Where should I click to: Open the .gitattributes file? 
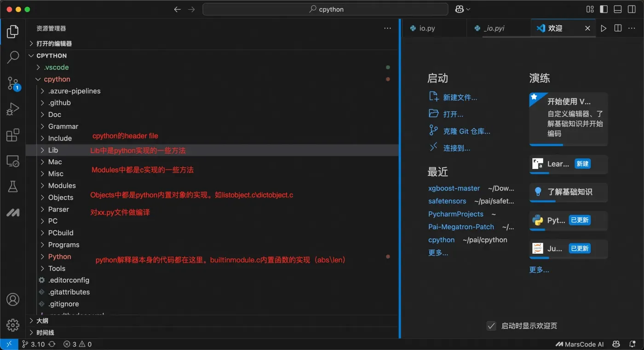tap(212, 292)
